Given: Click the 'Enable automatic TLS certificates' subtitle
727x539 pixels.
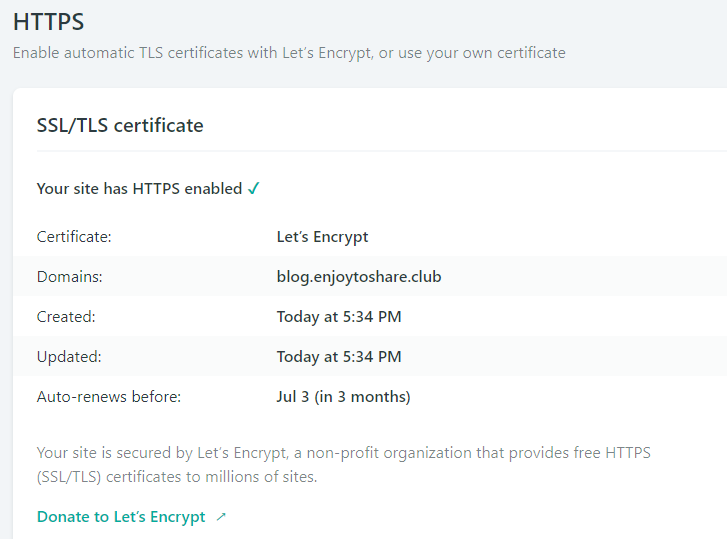Looking at the screenshot, I should coord(289,52).
